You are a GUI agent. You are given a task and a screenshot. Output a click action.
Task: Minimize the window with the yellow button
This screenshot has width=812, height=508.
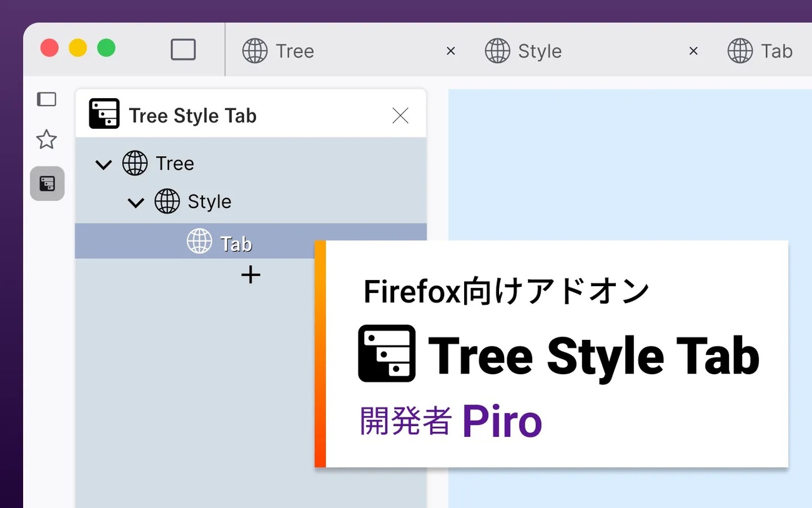[77, 48]
